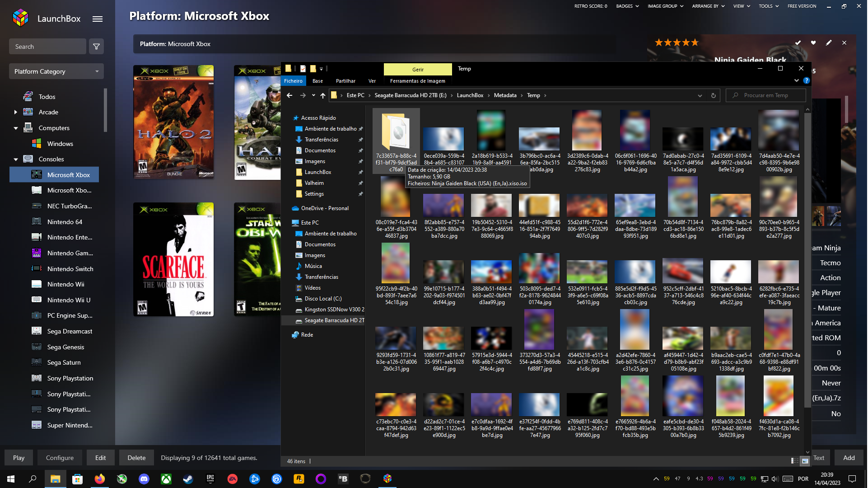
Task: Click LaunchBox icon in the taskbar
Action: pyautogui.click(x=387, y=479)
